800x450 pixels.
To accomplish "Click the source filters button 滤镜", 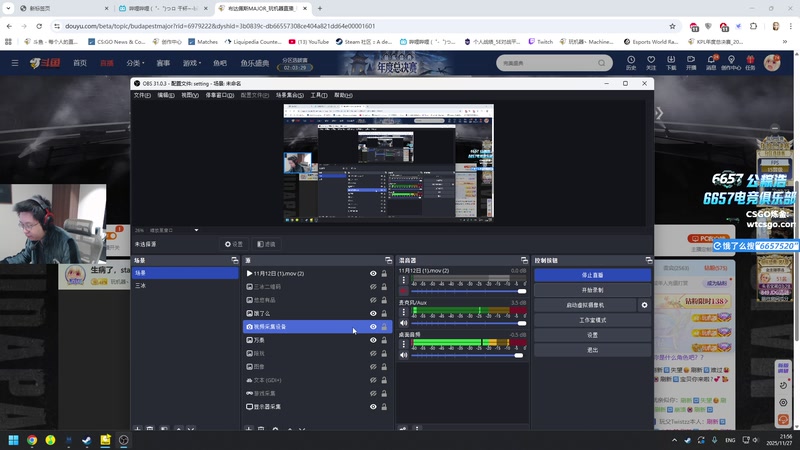I will tap(266, 244).
